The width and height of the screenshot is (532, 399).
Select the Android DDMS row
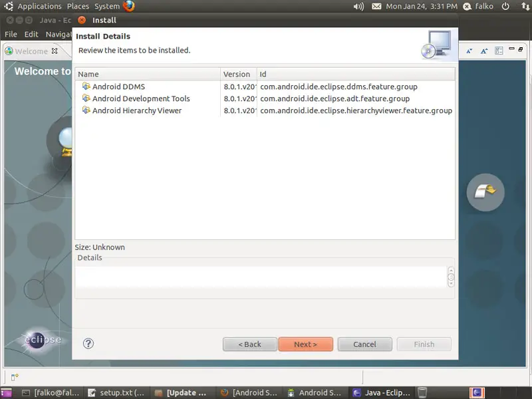(265, 86)
